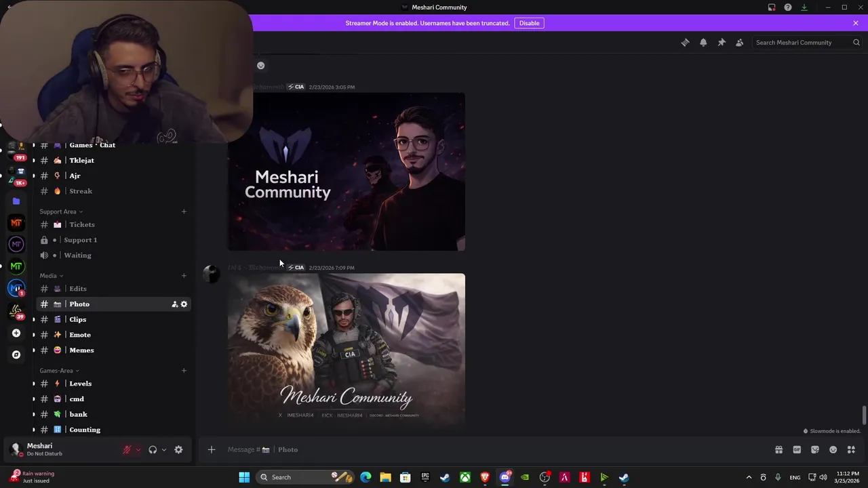Screen dimensions: 868x488
Task: Toggle deafen headphones icon
Action: tap(153, 449)
